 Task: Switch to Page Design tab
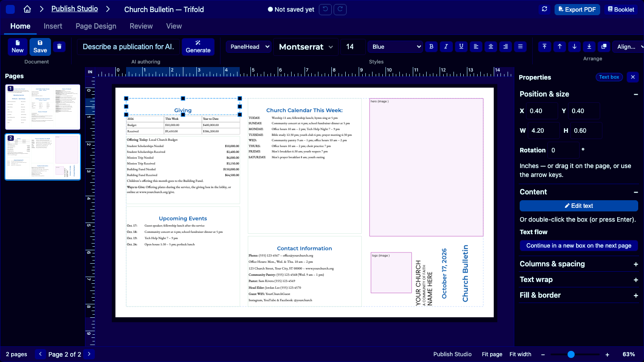96,26
